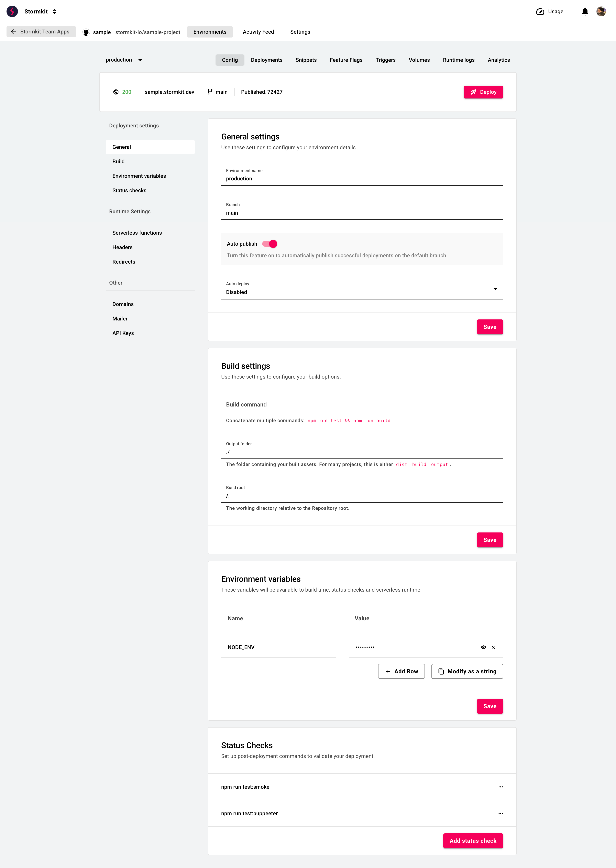Click the Build command input field
This screenshot has height=868, width=616.
(362, 405)
